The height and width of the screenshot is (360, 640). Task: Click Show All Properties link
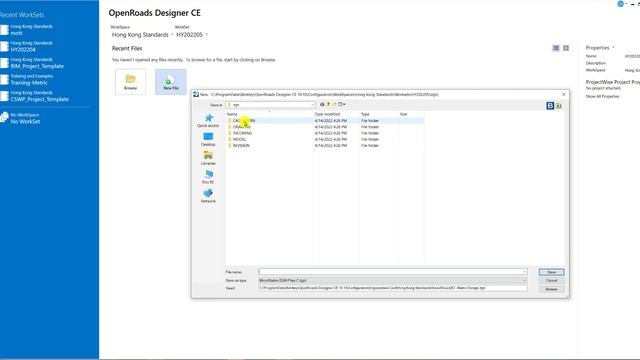point(602,96)
